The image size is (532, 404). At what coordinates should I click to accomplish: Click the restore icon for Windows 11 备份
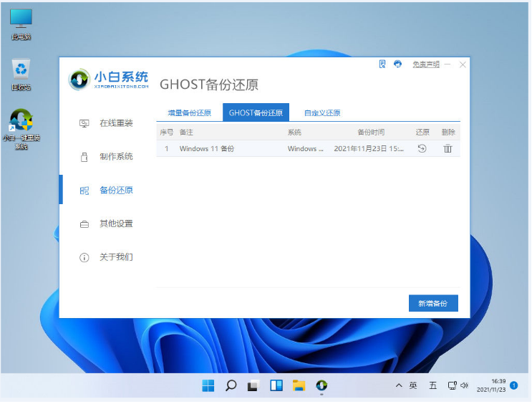click(x=422, y=148)
